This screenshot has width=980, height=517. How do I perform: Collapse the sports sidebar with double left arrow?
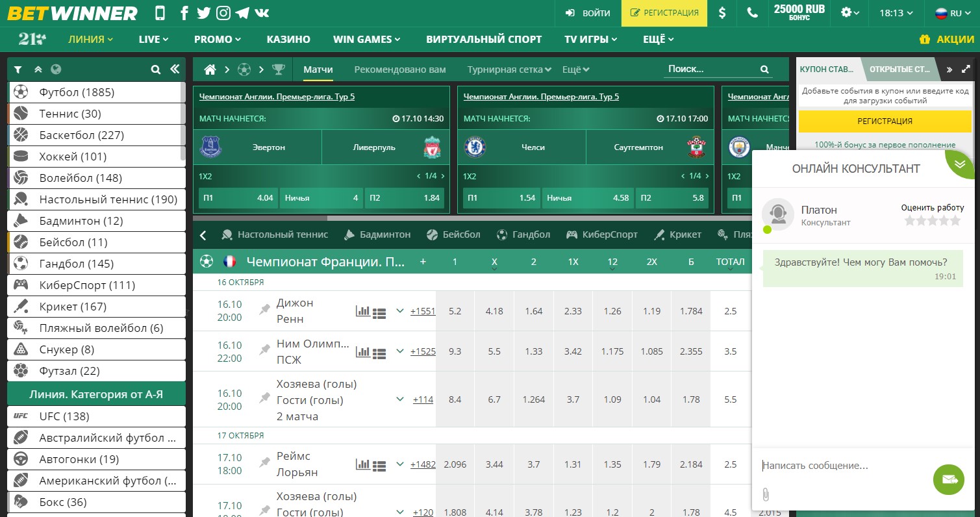174,69
